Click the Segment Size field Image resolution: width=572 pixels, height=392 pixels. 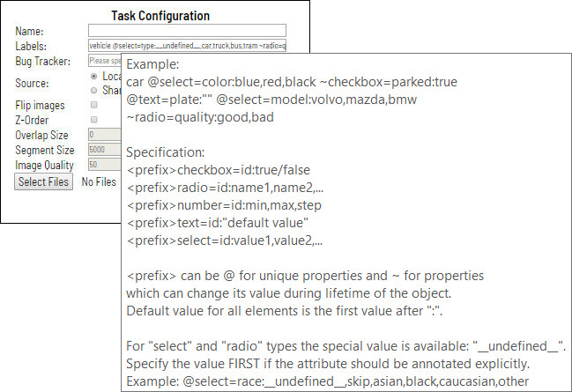pyautogui.click(x=105, y=150)
